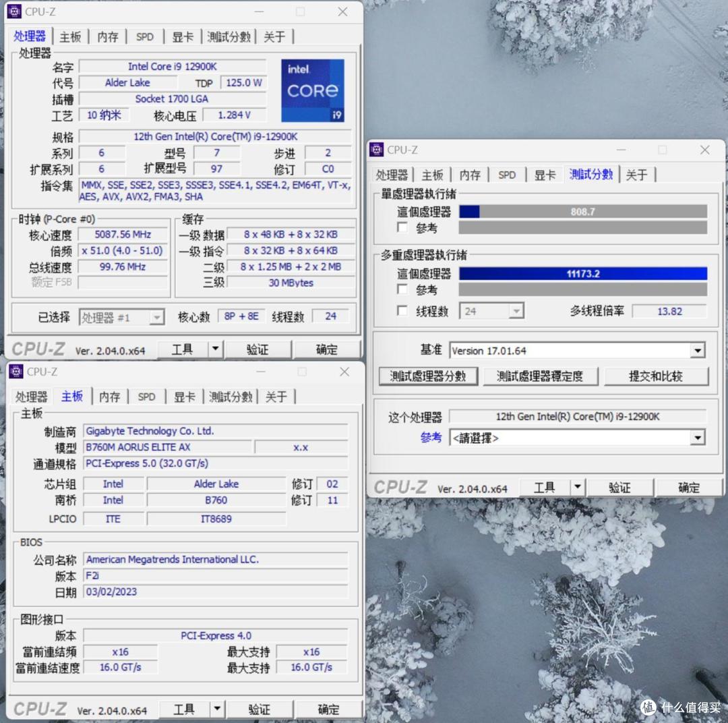
Task: Expand 工具 arrow in motherboard window
Action: coord(217,709)
